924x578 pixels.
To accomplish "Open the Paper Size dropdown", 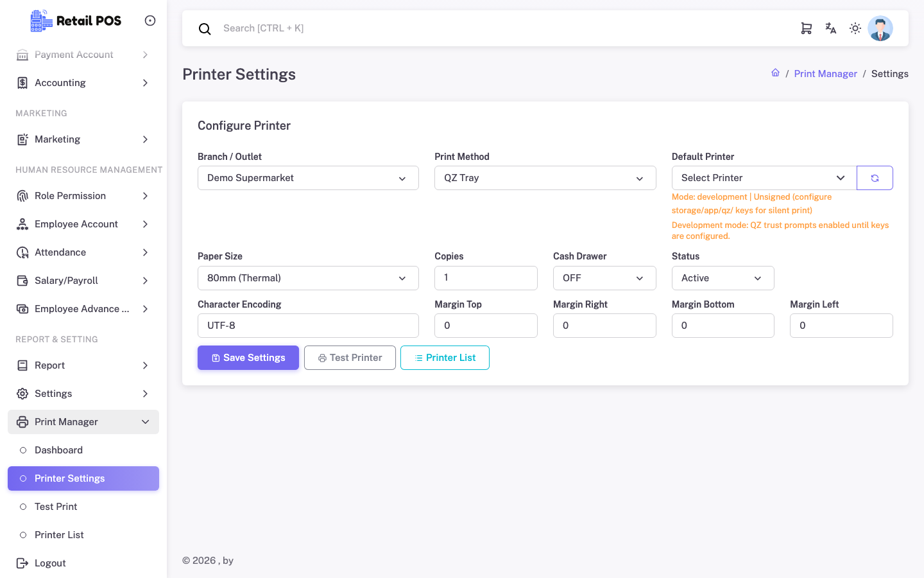I will coord(308,278).
